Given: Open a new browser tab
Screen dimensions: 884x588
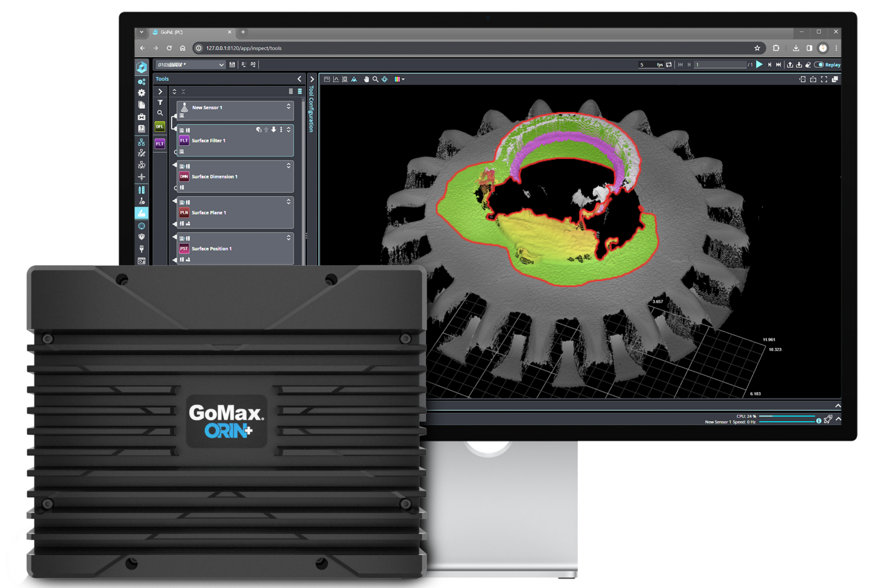Looking at the screenshot, I should pos(243,32).
